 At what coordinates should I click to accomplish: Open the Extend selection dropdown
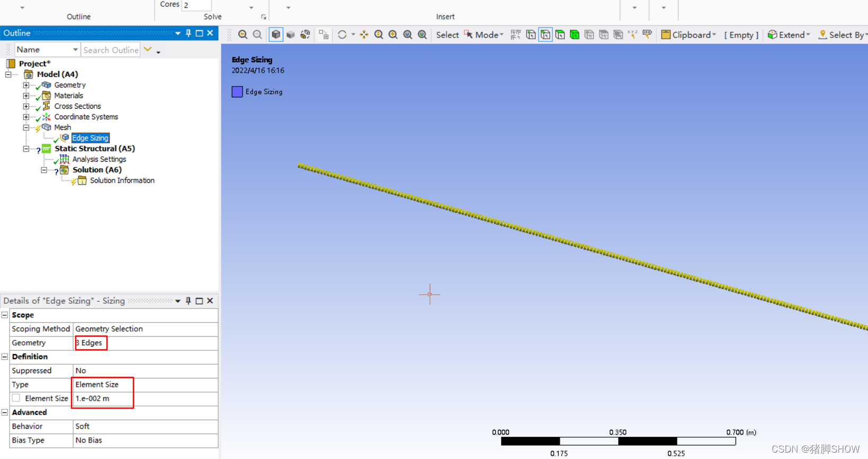[789, 35]
